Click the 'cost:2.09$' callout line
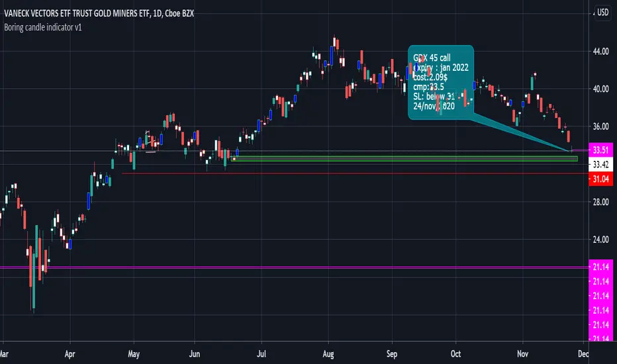This screenshot has height=364, width=617. 430,77
